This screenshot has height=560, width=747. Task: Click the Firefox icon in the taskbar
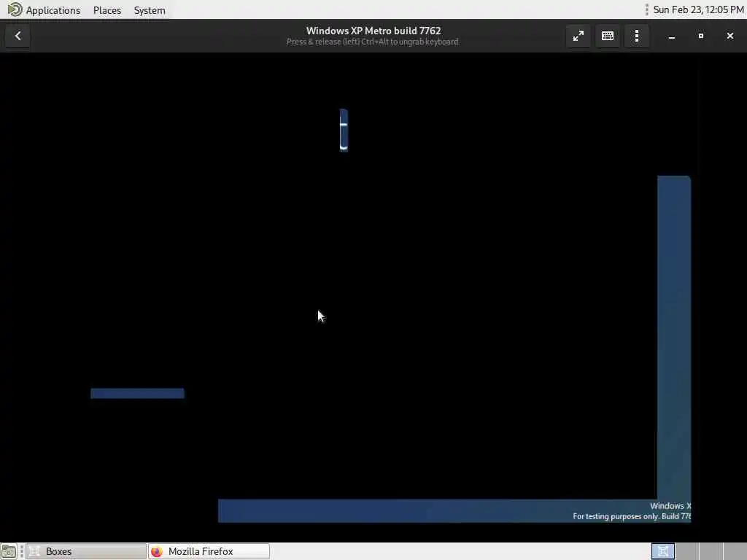[x=157, y=551]
